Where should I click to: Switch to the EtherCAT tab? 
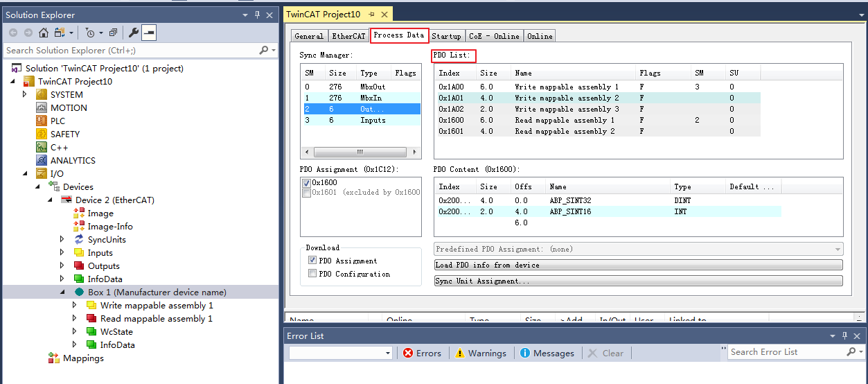point(348,36)
